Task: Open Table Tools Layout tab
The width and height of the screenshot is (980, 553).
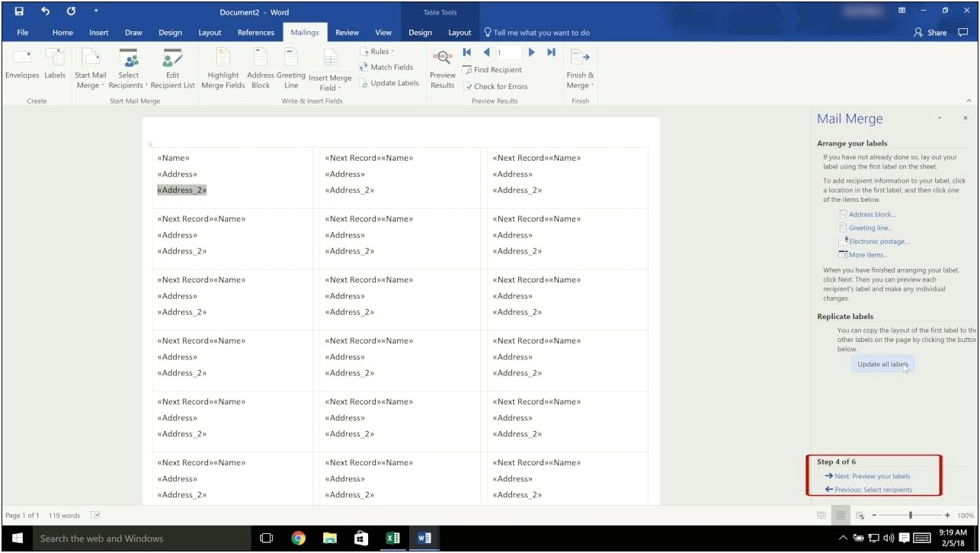Action: (x=460, y=33)
